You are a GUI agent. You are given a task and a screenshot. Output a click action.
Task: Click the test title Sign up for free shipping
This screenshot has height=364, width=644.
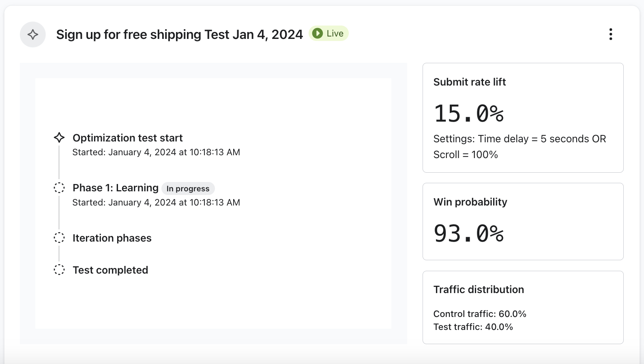pyautogui.click(x=179, y=34)
